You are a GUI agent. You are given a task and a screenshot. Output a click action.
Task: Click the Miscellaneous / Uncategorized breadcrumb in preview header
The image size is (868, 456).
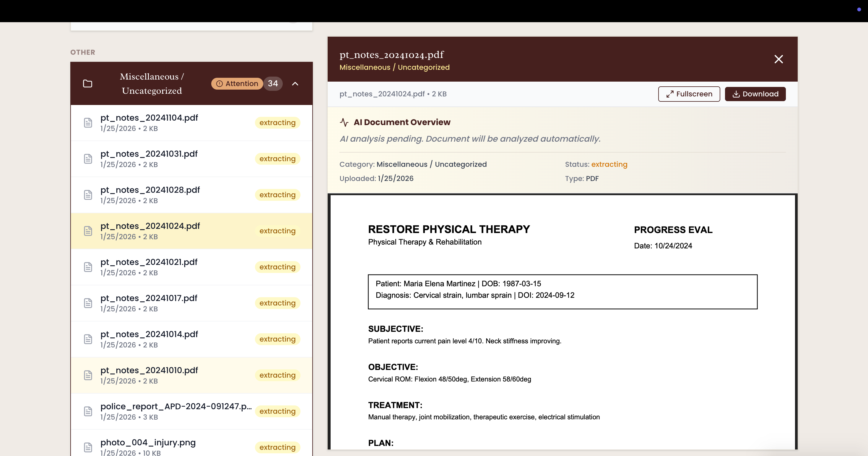click(394, 67)
